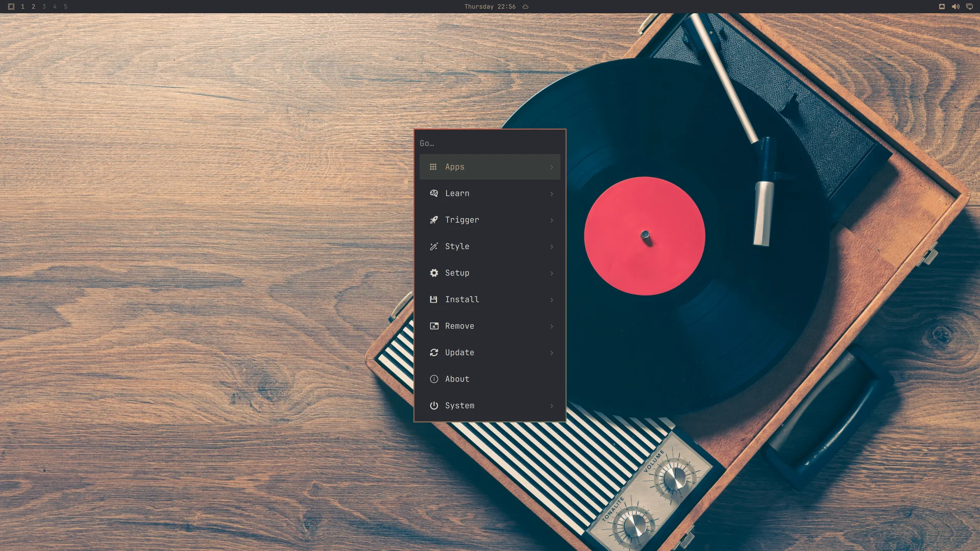Open the volume speaker icon in top bar

click(x=955, y=7)
